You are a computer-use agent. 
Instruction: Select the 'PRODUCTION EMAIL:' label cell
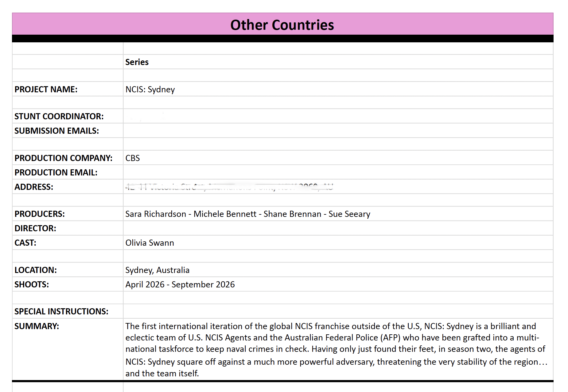pos(68,172)
